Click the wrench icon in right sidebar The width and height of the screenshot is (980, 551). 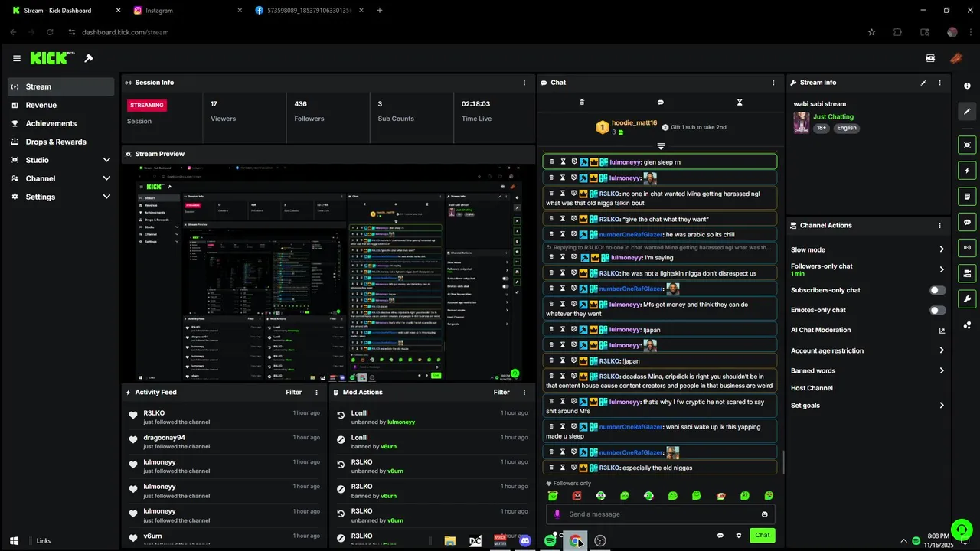[x=968, y=299]
